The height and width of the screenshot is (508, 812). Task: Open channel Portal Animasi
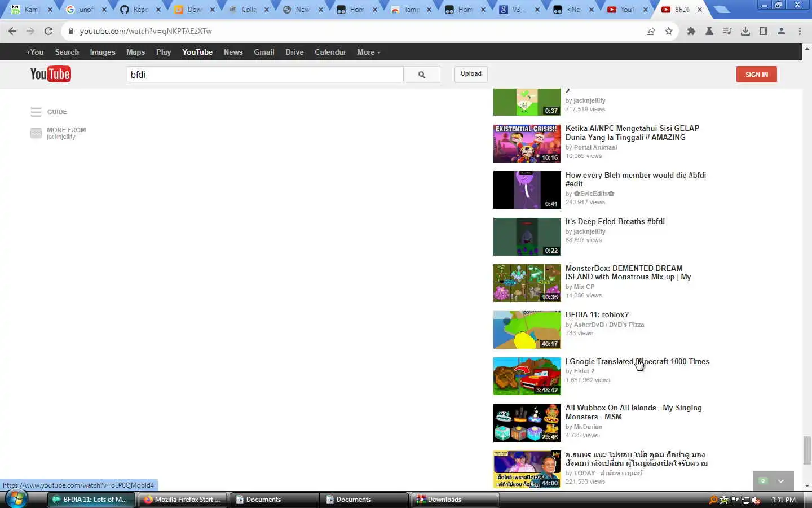595,147
